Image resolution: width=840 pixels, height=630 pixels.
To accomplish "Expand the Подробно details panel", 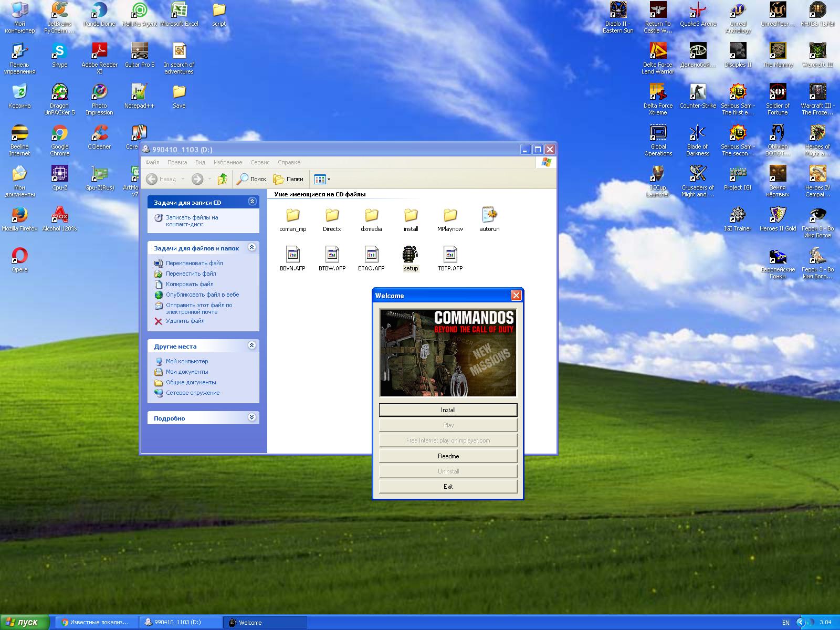I will [x=252, y=417].
